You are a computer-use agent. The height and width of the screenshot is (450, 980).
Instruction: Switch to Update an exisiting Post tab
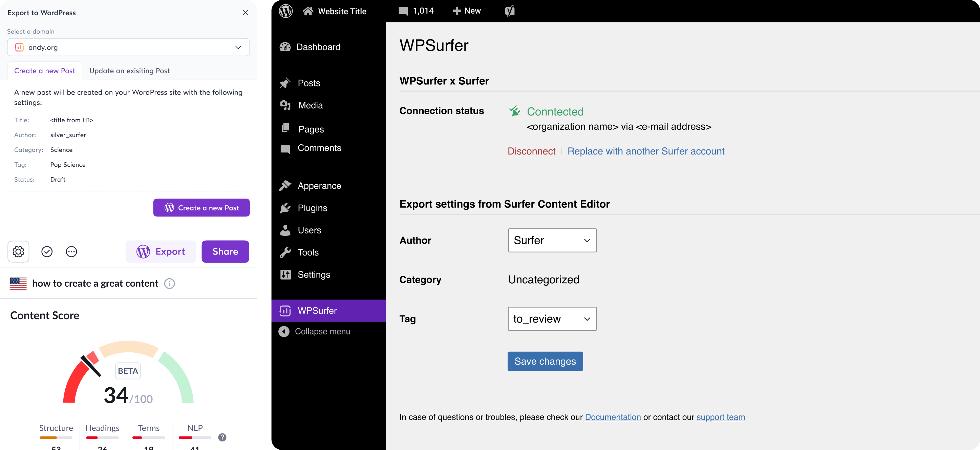[x=129, y=71]
